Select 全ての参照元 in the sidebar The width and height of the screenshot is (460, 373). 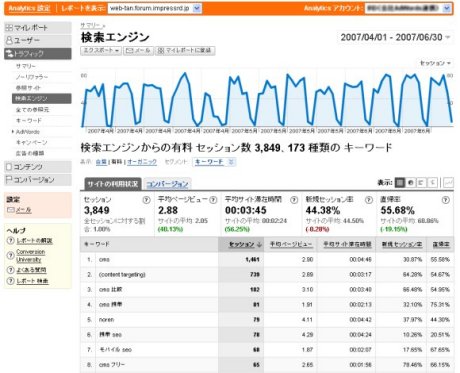tap(32, 110)
